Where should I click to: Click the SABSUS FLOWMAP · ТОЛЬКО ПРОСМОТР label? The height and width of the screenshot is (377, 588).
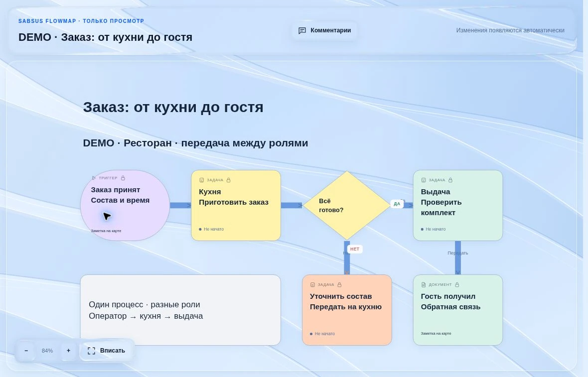[81, 21]
